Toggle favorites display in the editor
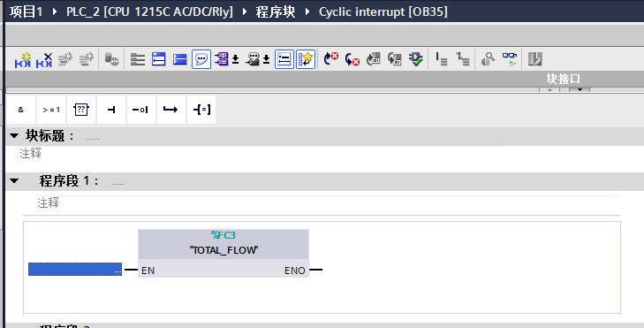Image resolution: width=644 pixels, height=328 pixels. point(306,59)
